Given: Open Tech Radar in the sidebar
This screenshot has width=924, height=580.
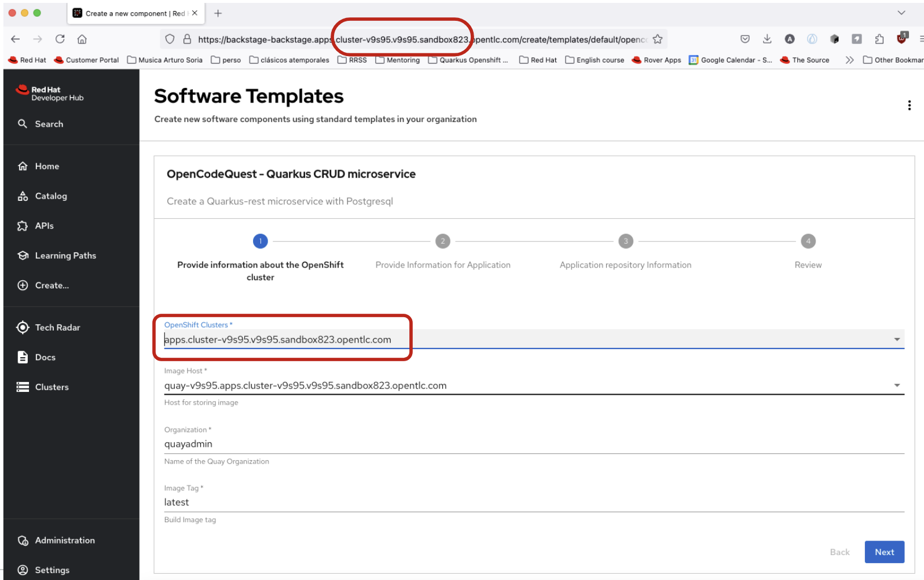Looking at the screenshot, I should (x=57, y=328).
